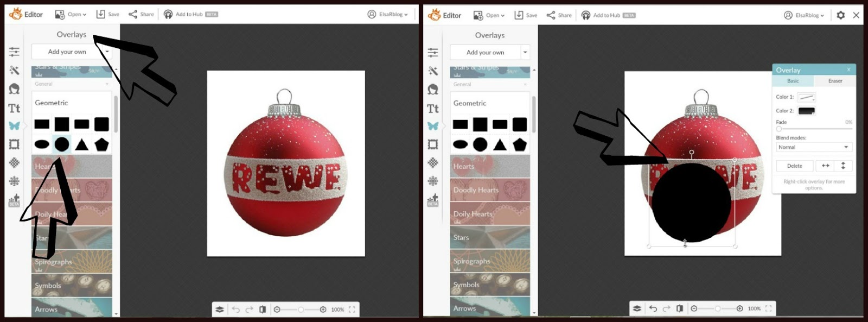The width and height of the screenshot is (868, 322).
Task: Open Stars overlay category in right editor
Action: pyautogui.click(x=490, y=237)
